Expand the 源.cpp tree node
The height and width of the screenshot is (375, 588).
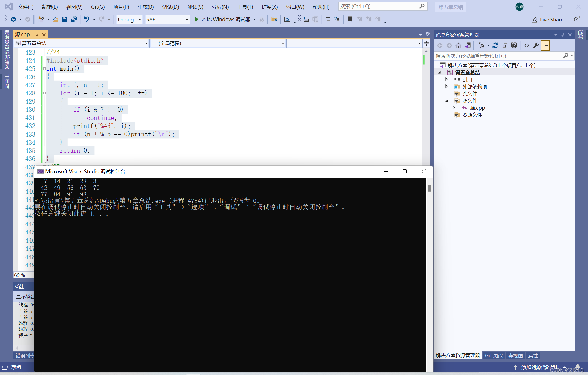click(454, 108)
